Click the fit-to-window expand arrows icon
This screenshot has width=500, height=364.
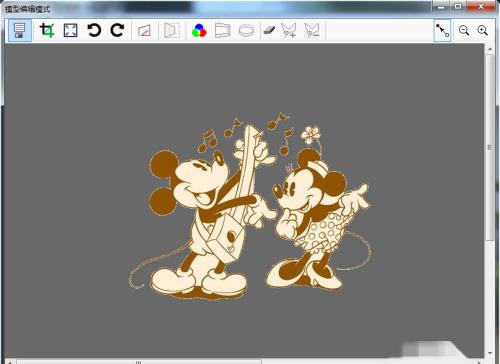71,30
